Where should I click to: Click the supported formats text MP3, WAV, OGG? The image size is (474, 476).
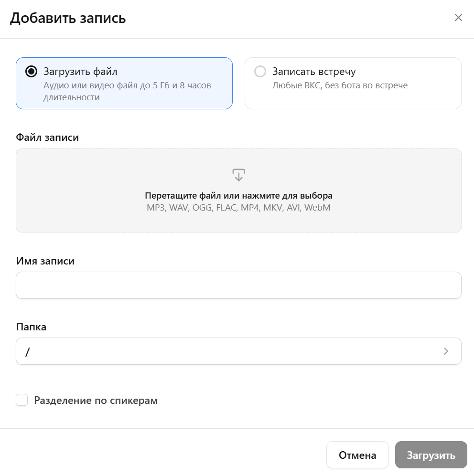tap(237, 207)
